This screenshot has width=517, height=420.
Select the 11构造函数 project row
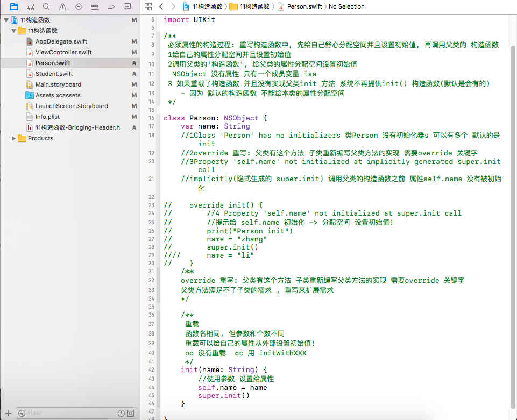coord(70,20)
